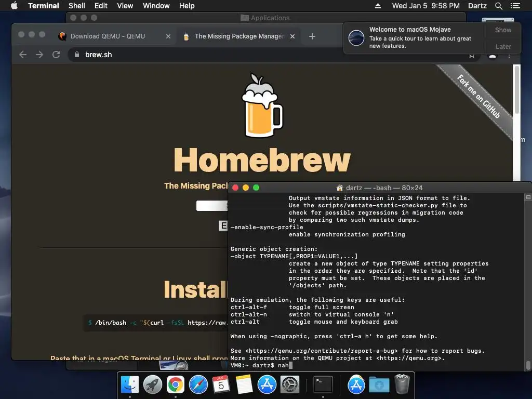Open the Shell menu
Screen dimensions: 532x399
[x=77, y=6]
